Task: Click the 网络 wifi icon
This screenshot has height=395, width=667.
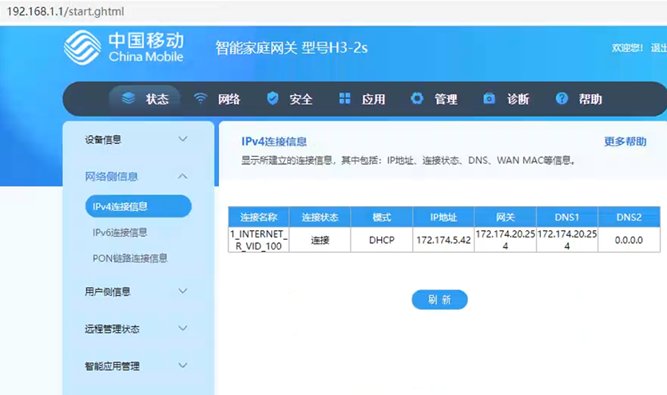Action: [x=200, y=98]
